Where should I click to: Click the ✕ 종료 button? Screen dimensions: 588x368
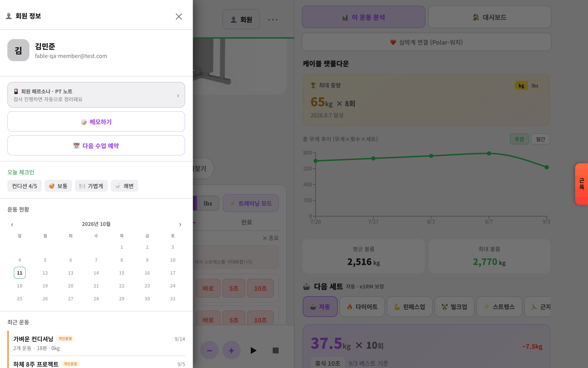click(271, 238)
